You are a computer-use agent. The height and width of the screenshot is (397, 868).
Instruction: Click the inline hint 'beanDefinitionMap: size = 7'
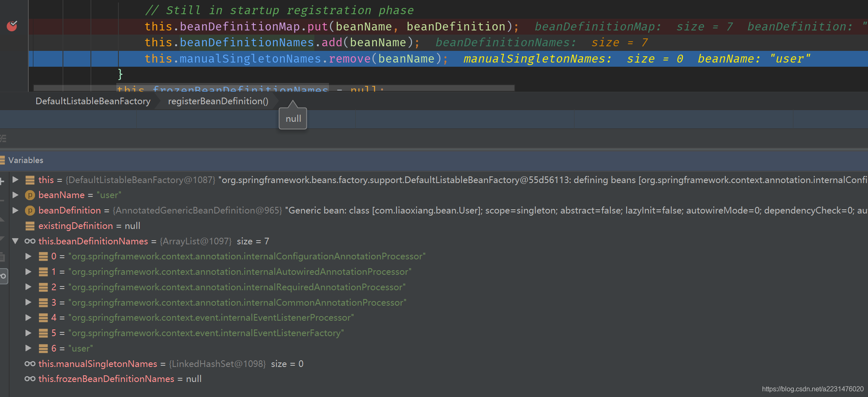pos(634,27)
